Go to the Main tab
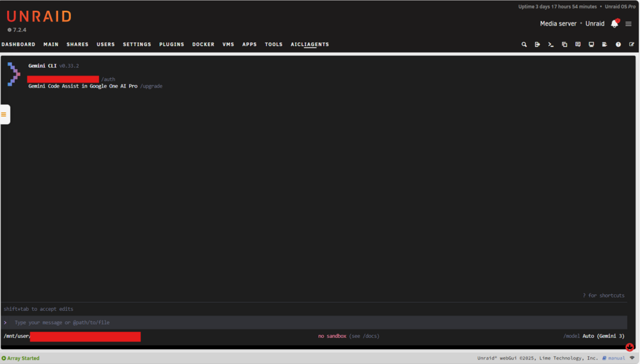The height and width of the screenshot is (364, 640). point(51,45)
